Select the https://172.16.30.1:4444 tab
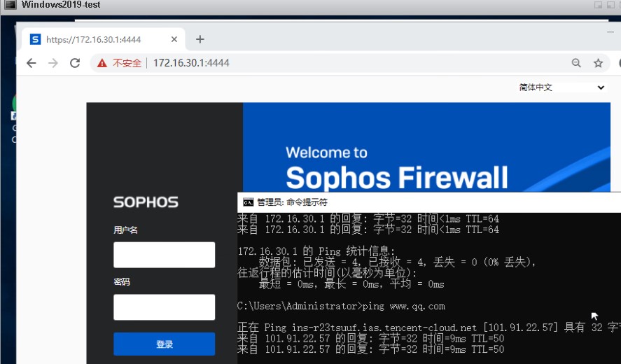 tap(103, 39)
